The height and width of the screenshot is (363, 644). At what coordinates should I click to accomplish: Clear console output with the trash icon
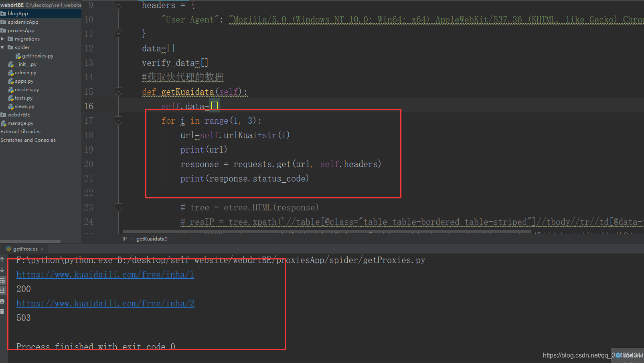click(2, 311)
